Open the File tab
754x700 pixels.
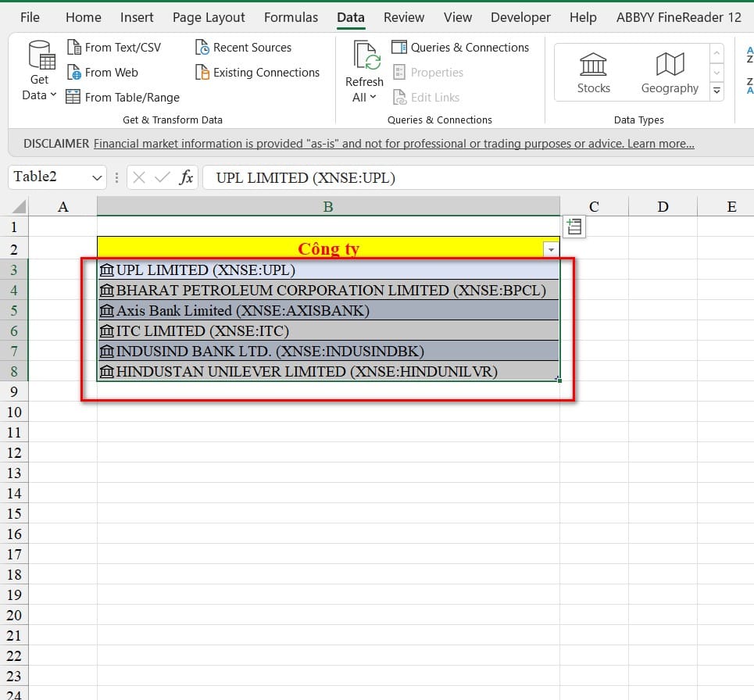click(30, 17)
